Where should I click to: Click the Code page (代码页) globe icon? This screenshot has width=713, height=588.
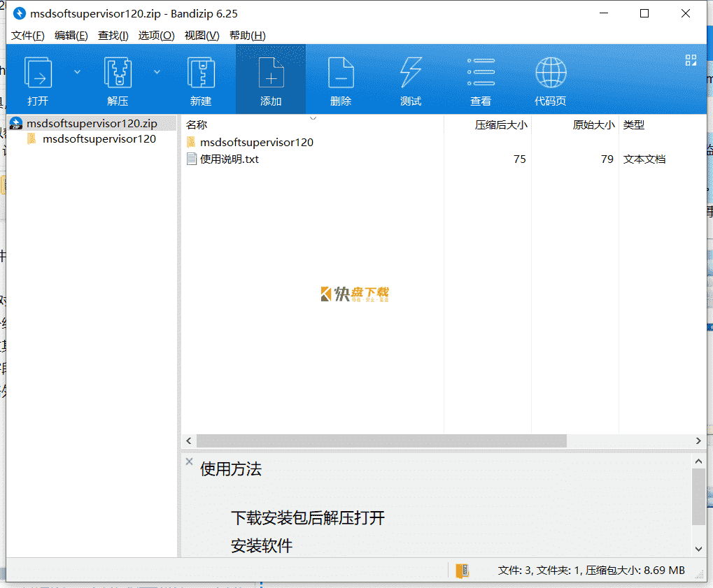(551, 72)
